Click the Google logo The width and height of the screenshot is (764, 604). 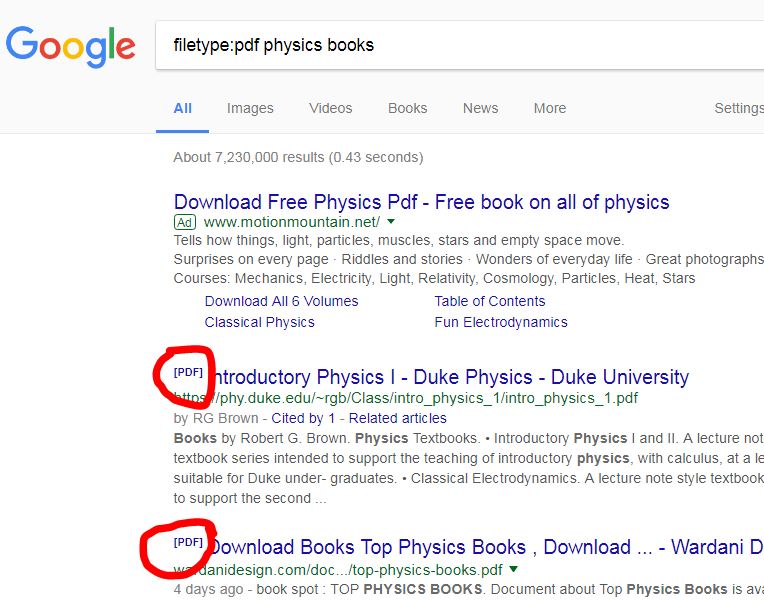[71, 46]
